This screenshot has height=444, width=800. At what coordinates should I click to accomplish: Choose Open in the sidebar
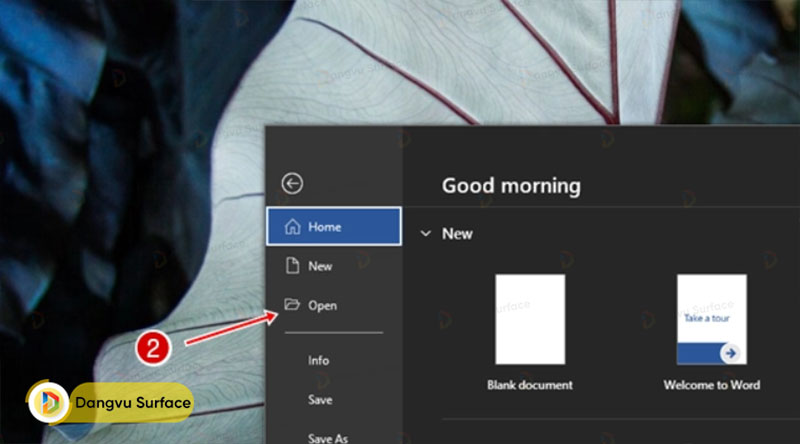(x=334, y=305)
